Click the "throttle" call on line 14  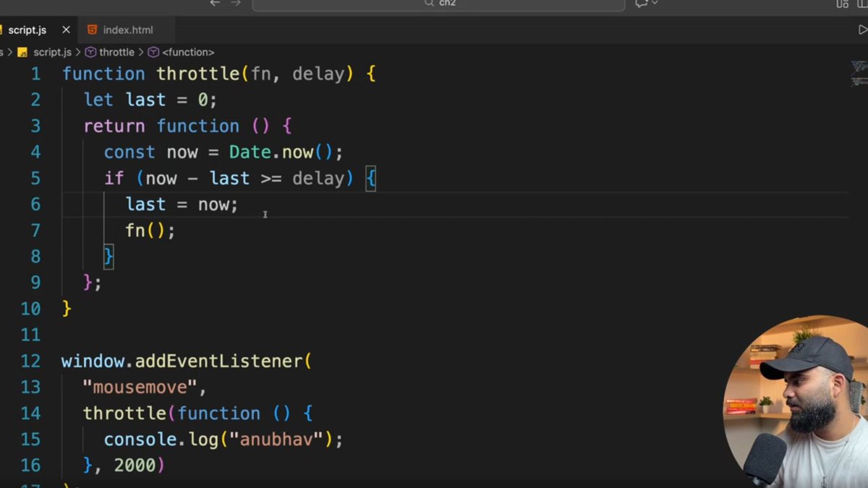tap(124, 413)
